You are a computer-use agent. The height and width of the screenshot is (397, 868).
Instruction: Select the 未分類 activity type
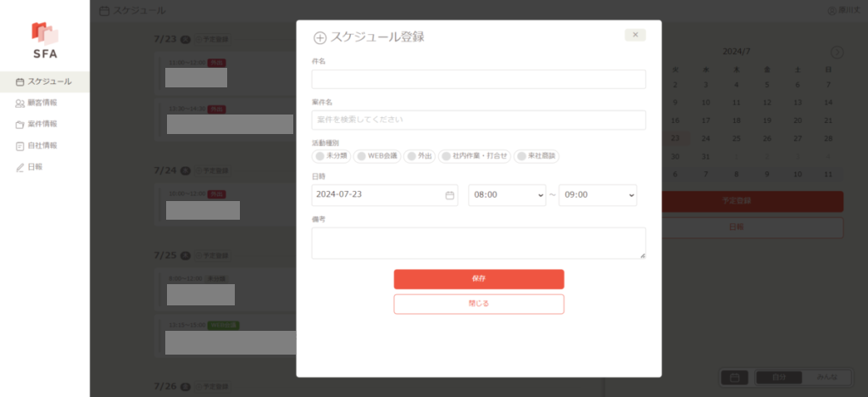click(x=331, y=156)
